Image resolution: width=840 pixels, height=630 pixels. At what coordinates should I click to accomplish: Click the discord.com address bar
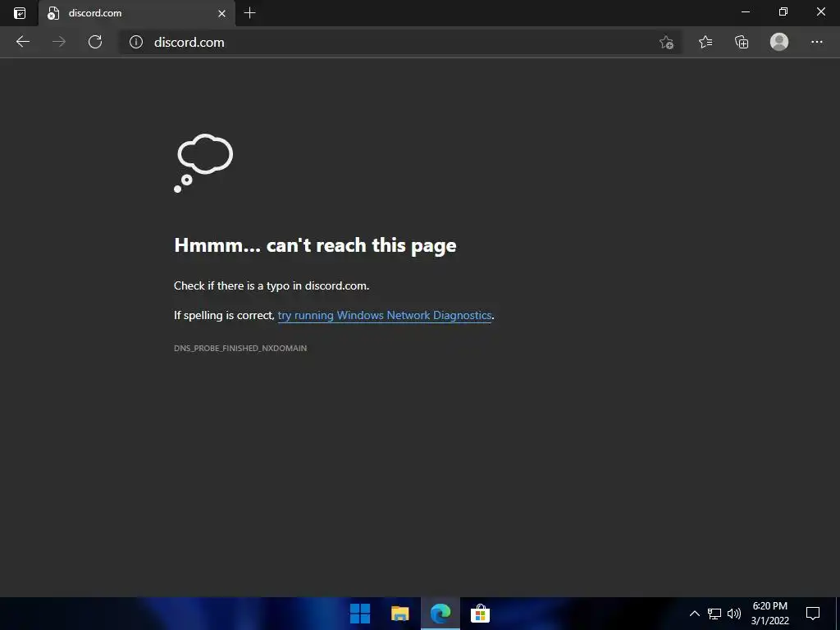tap(399, 42)
